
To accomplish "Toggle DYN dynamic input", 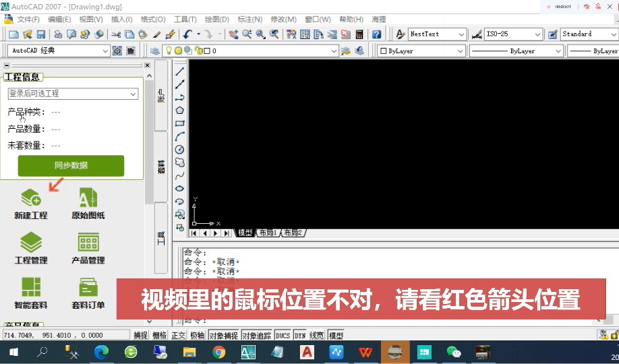I will [x=300, y=335].
